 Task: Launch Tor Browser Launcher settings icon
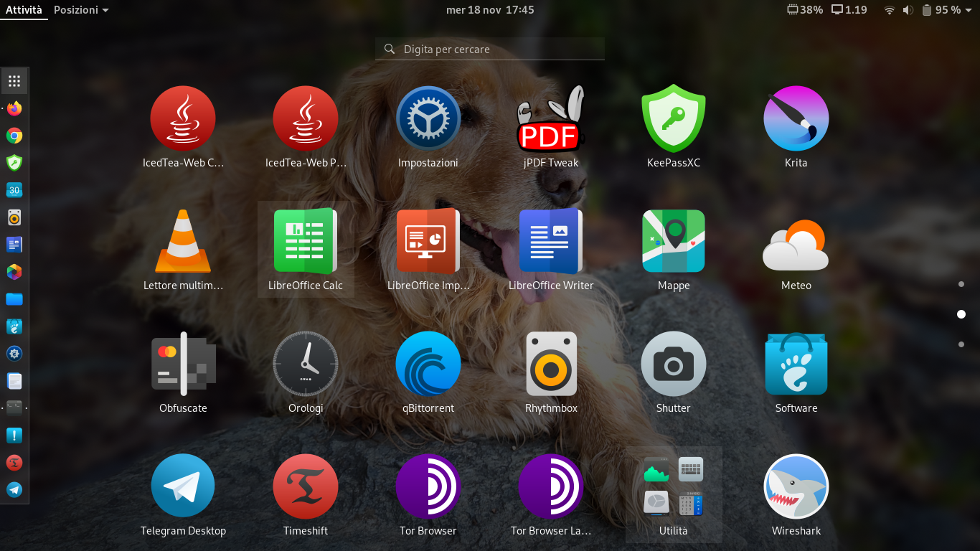(551, 486)
